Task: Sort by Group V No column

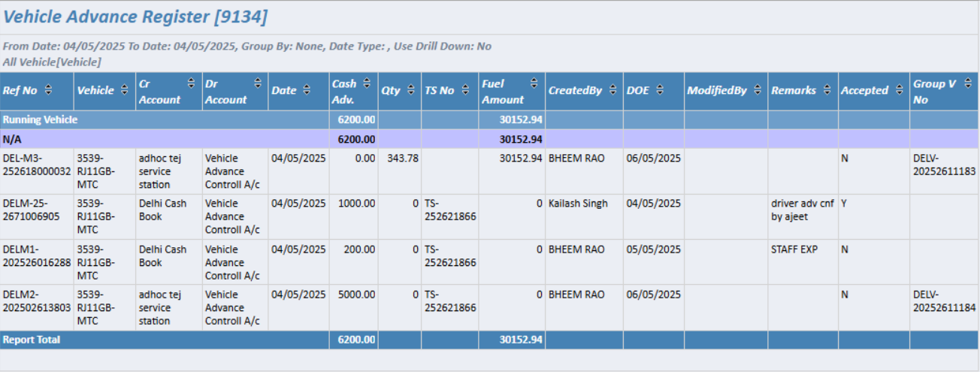Action: pyautogui.click(x=967, y=83)
